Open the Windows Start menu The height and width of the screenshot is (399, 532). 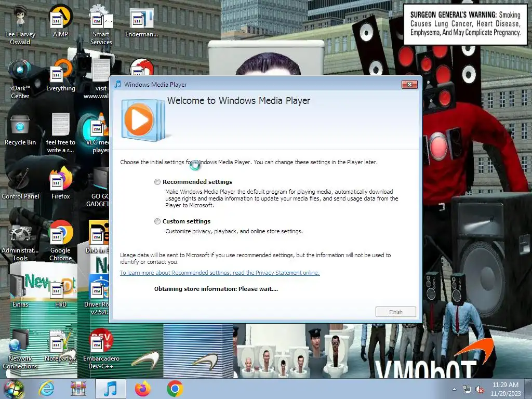coord(14,389)
